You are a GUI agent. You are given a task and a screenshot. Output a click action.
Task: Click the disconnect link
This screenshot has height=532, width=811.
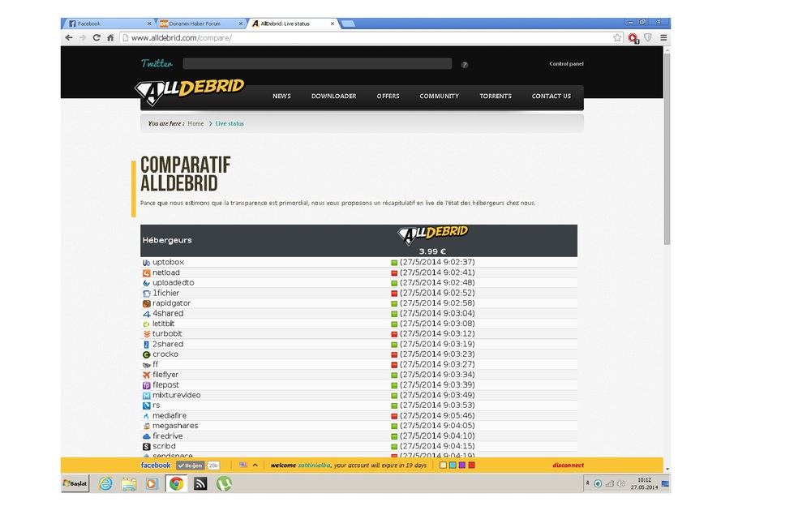click(568, 466)
